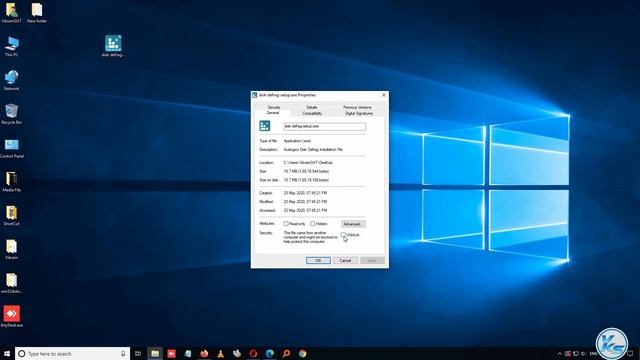Image resolution: width=640 pixels, height=360 pixels.
Task: Open the Advanced attributes button
Action: [x=353, y=224]
